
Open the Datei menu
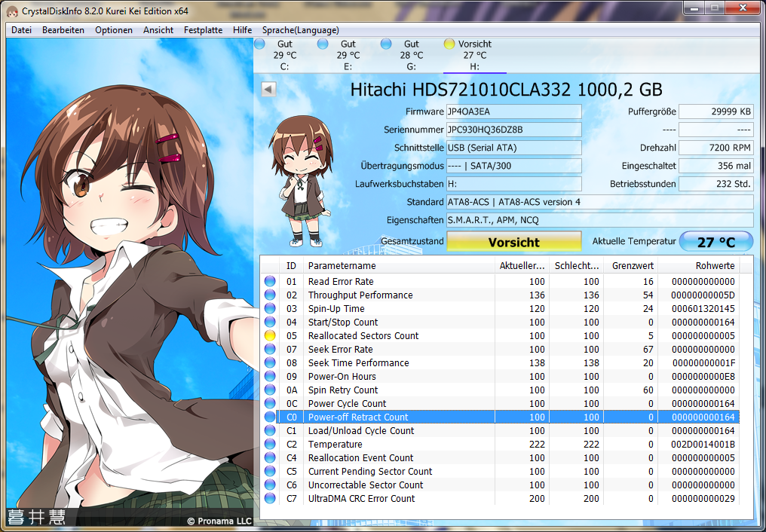(20, 30)
